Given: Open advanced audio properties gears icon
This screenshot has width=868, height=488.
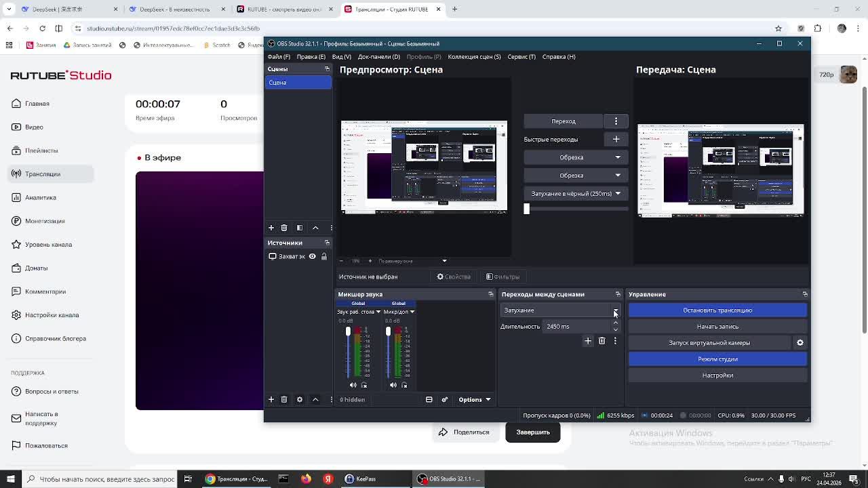Looking at the screenshot, I should (x=445, y=400).
